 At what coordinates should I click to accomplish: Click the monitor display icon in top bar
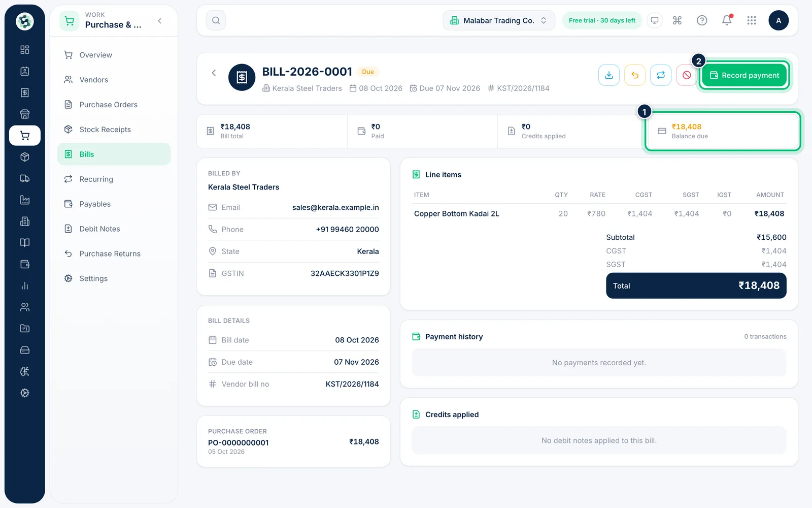click(x=655, y=20)
